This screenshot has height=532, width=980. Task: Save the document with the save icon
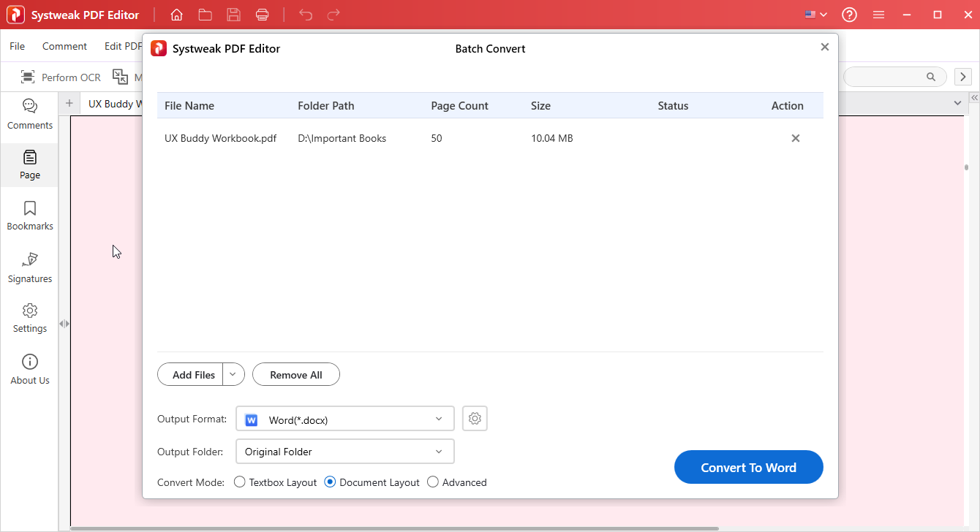[x=233, y=14]
